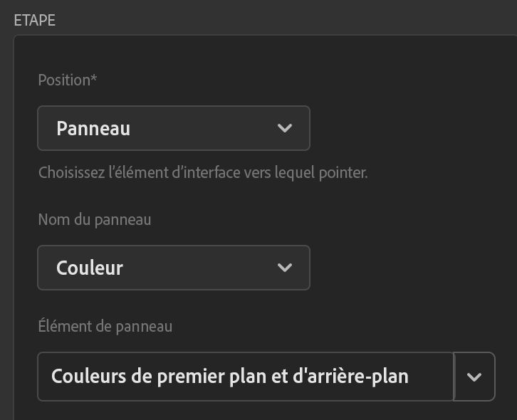Expand the Élément de panneau chevron button
Image resolution: width=517 pixels, height=420 pixels.
474,377
